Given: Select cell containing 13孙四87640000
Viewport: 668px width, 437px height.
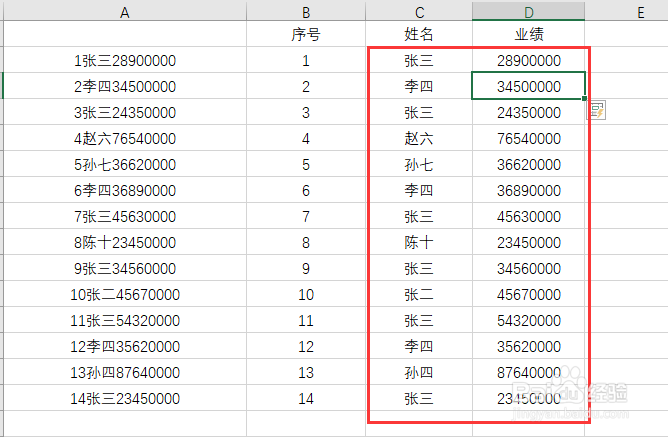Looking at the screenshot, I should coord(125,372).
